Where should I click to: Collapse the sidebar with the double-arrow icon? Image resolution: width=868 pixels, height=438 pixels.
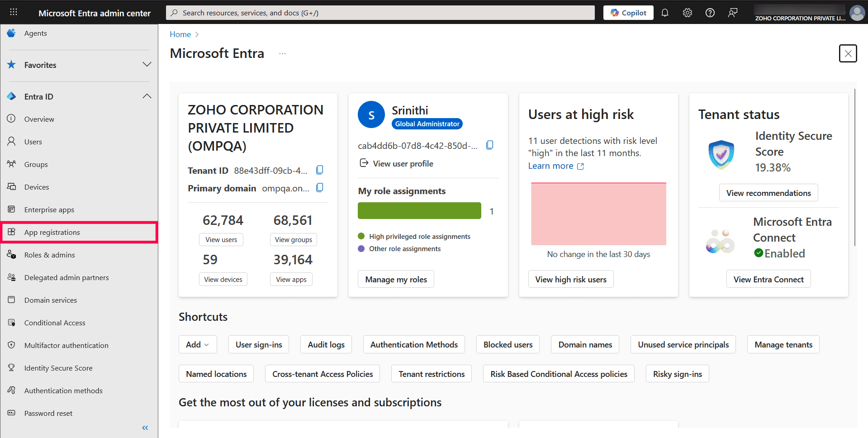coord(145,428)
